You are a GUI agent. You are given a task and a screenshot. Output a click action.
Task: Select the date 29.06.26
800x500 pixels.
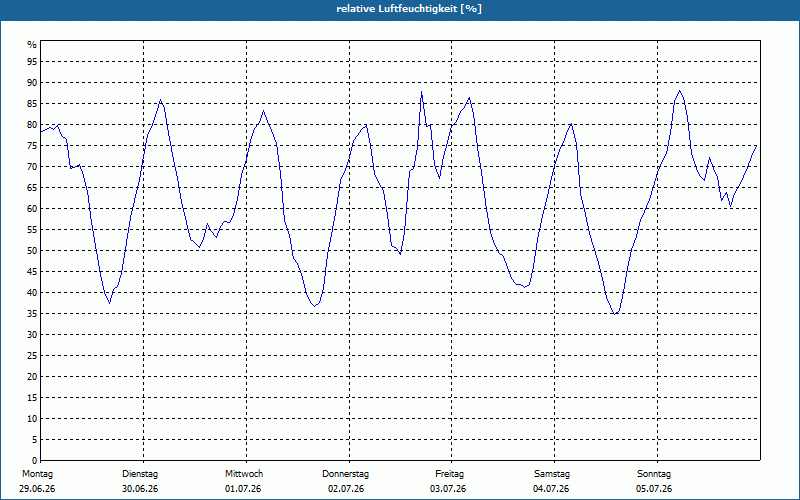37,489
